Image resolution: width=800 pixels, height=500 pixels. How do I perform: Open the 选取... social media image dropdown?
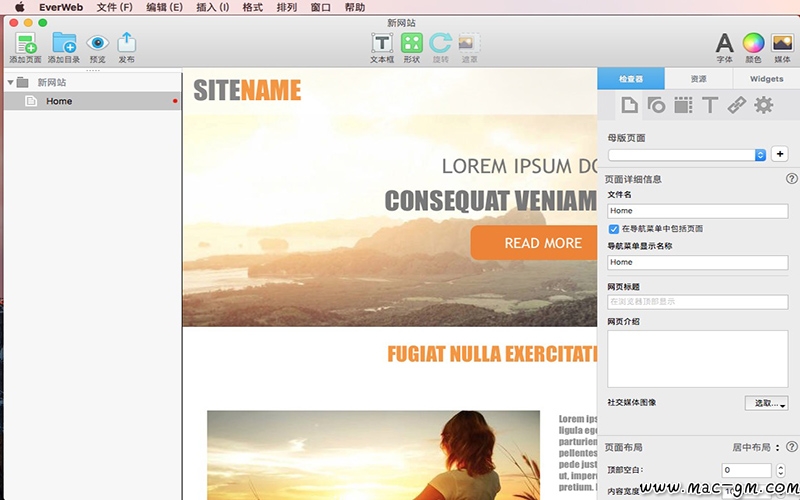click(766, 403)
